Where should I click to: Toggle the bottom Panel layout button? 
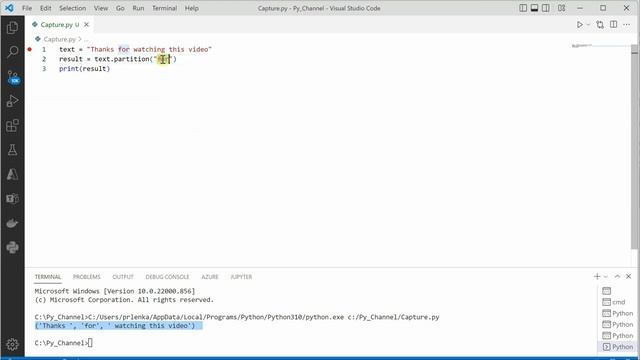[534, 8]
